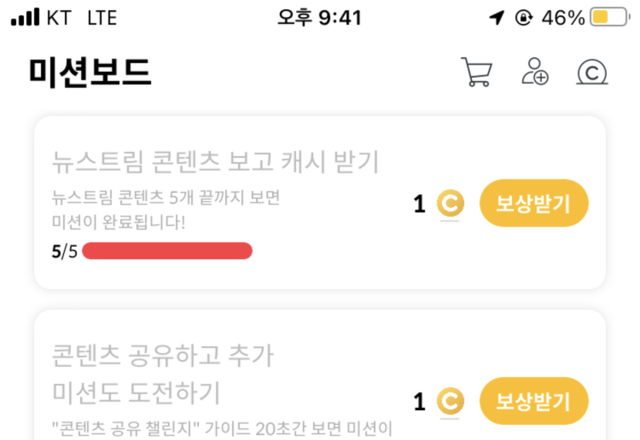Image resolution: width=640 pixels, height=440 pixels.
Task: Claim reward for 뉴스트림 콘텐츠 mission
Action: (x=534, y=204)
